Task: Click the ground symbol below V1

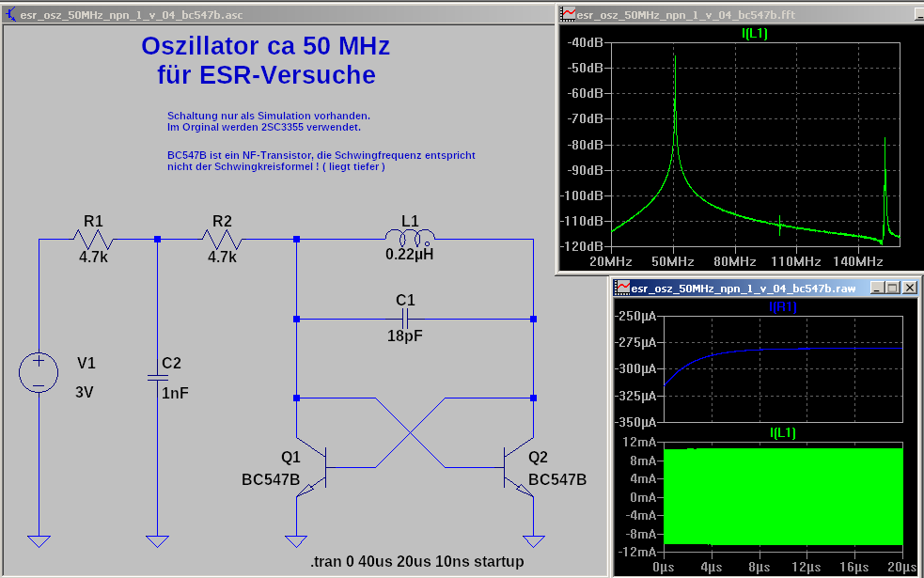Action: [x=39, y=541]
